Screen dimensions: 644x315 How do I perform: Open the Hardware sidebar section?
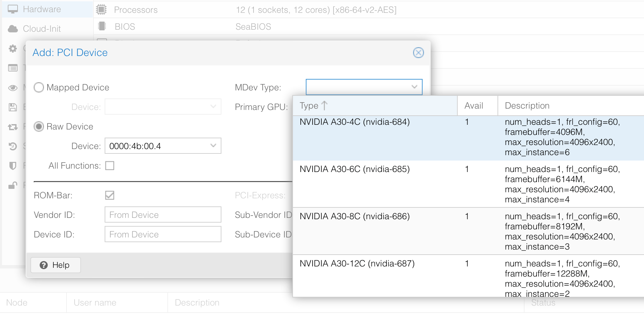[47, 9]
